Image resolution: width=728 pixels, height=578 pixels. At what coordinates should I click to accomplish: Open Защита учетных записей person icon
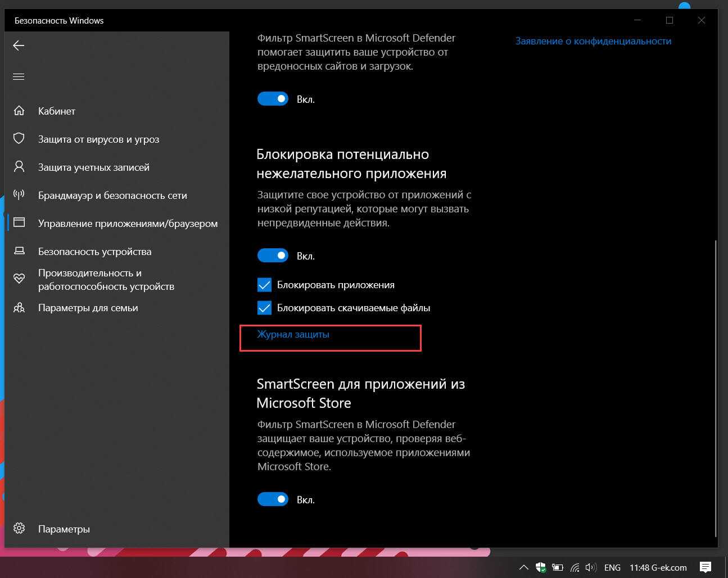(19, 167)
